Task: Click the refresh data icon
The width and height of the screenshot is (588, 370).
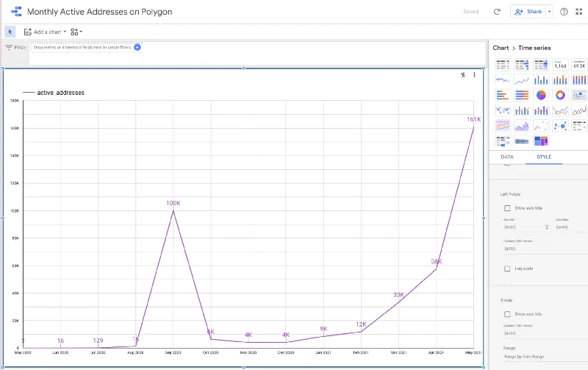Action: tap(497, 12)
